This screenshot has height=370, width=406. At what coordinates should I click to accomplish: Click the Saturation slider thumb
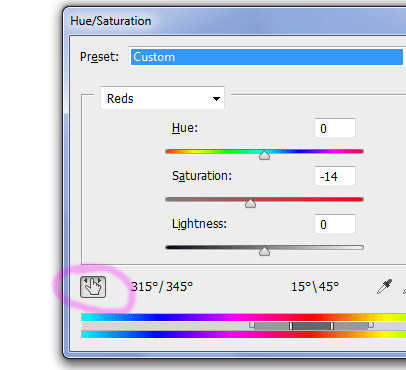250,203
